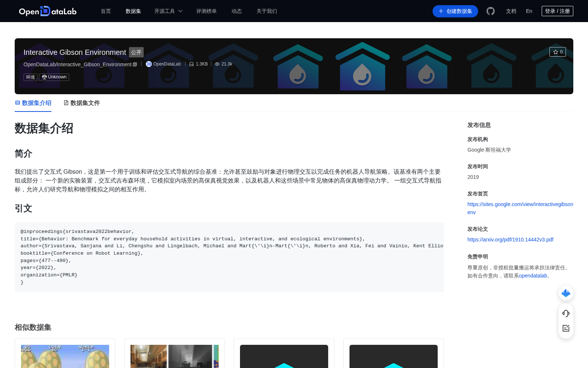Click the blue bird floating icon

[566, 293]
